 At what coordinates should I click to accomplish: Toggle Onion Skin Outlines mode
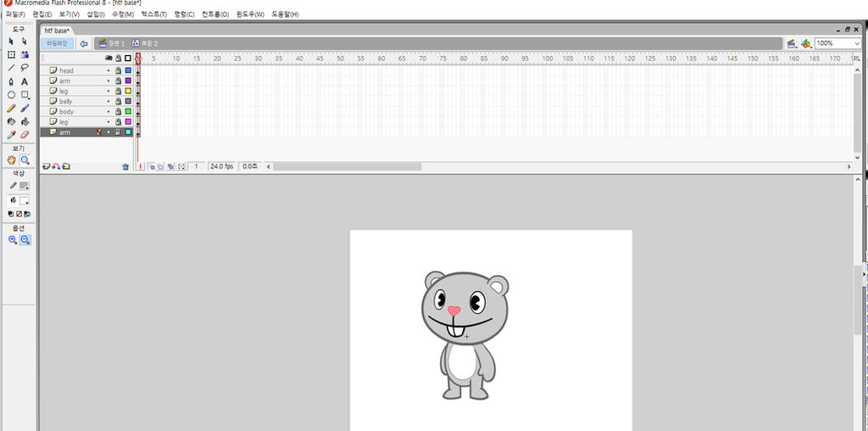coord(160,166)
